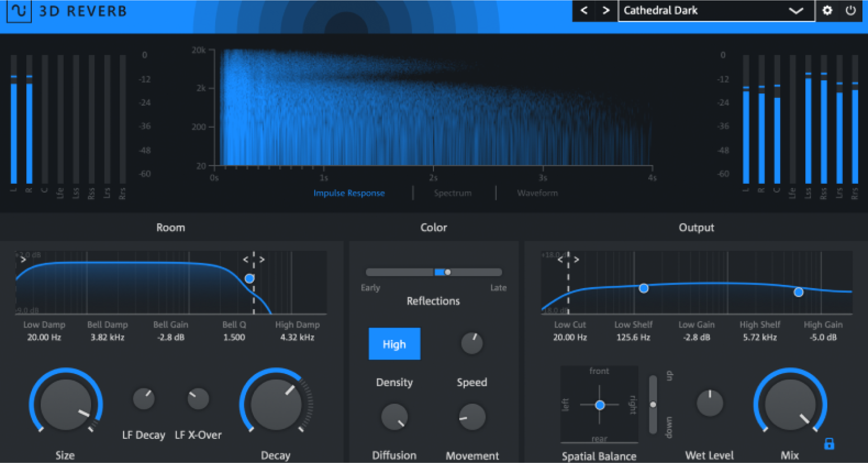Toggle plugin power bypass button
Image resolution: width=868 pixels, height=463 pixels.
tap(851, 11)
